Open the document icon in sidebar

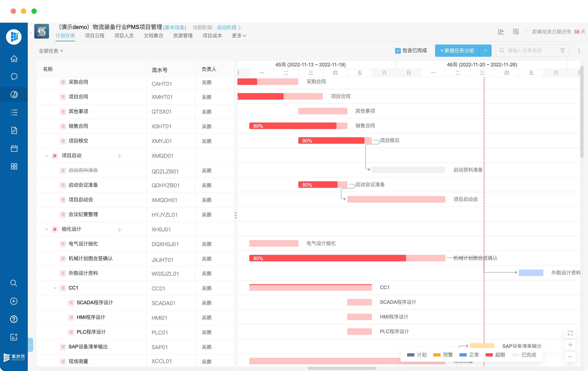click(x=14, y=130)
